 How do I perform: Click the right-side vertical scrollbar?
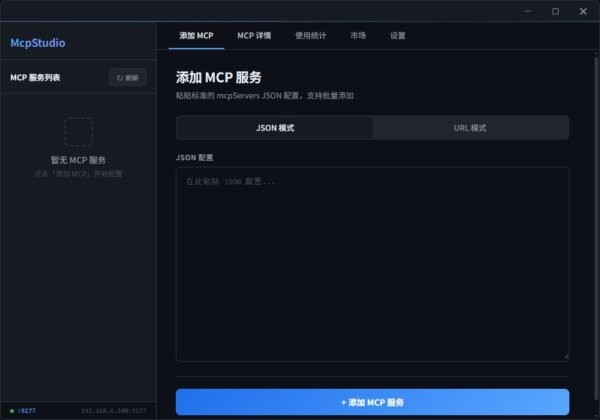point(596,229)
